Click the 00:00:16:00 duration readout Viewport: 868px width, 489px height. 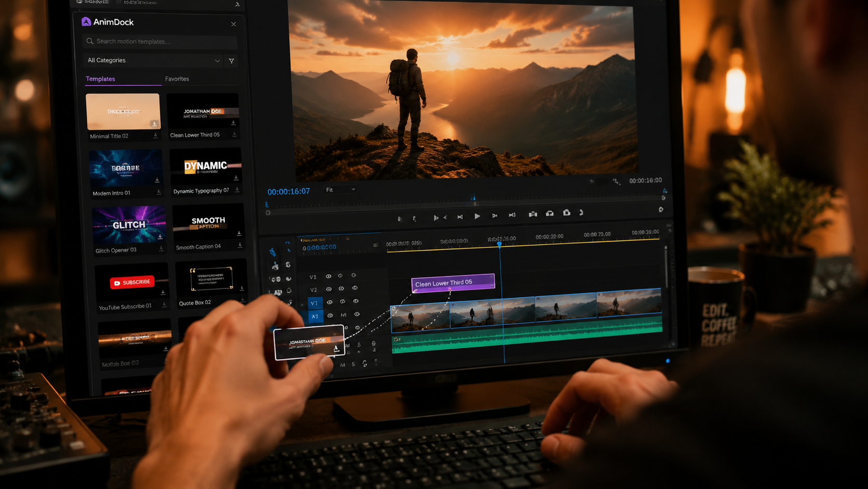click(x=645, y=180)
